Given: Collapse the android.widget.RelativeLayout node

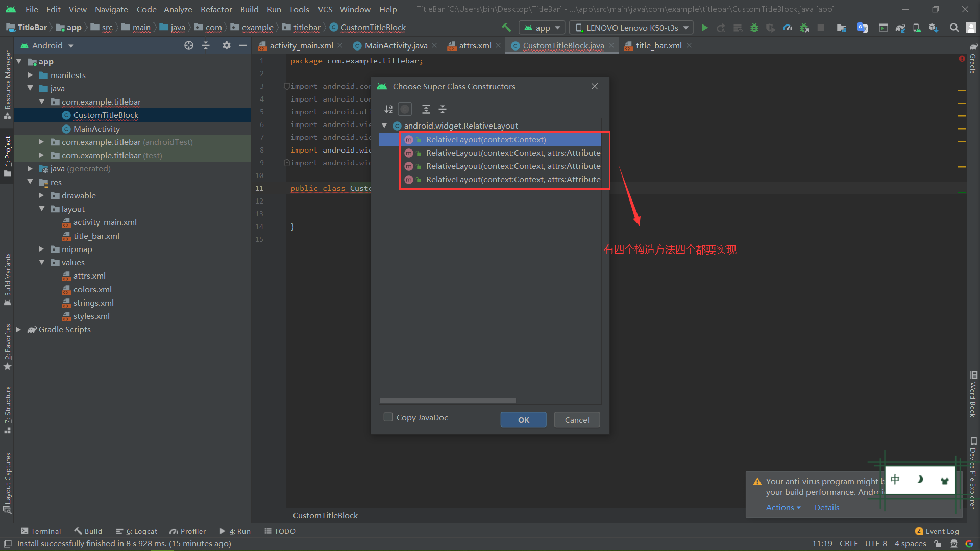Looking at the screenshot, I should pos(384,125).
